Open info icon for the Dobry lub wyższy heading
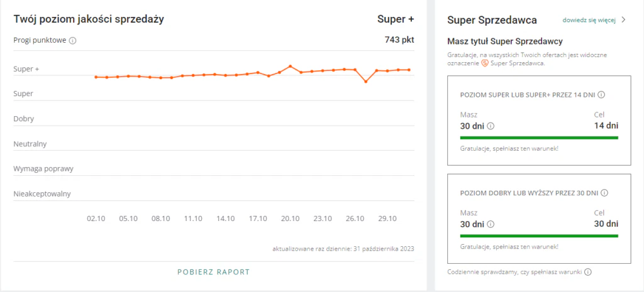The height and width of the screenshot is (292, 644). [x=605, y=193]
